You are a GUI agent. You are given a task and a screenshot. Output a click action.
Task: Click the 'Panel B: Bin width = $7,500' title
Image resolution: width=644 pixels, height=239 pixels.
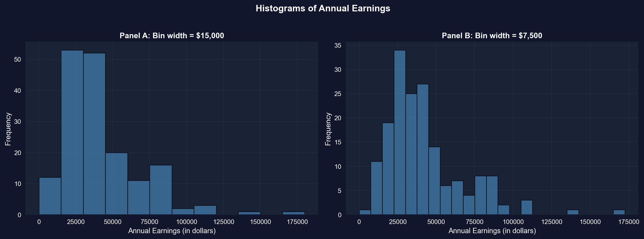tap(492, 36)
